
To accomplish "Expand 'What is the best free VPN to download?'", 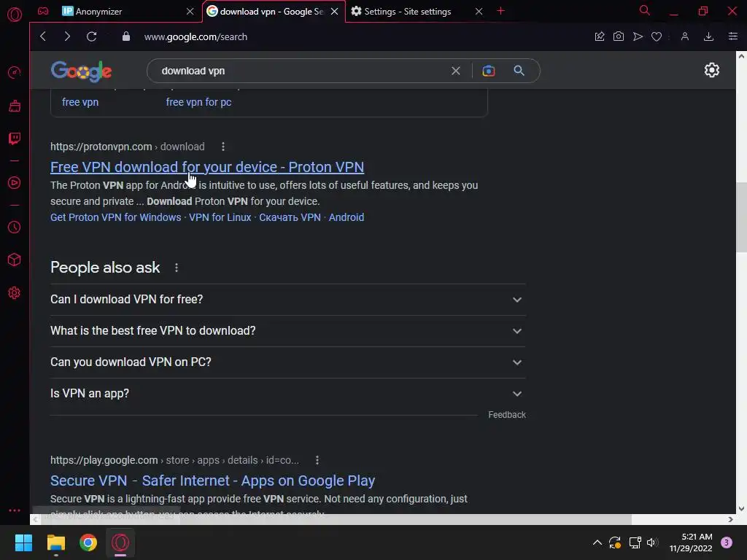I will pyautogui.click(x=287, y=331).
